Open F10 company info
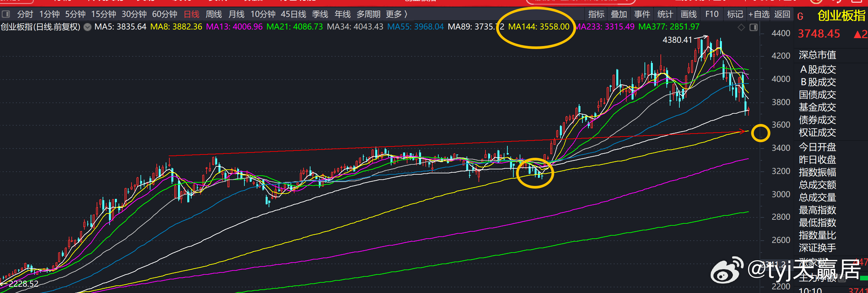868x293 pixels. tap(712, 14)
